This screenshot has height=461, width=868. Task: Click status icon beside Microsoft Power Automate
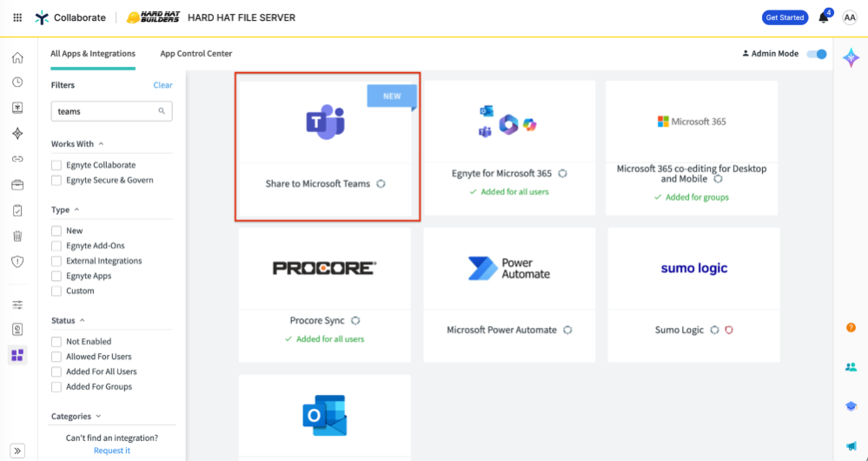[x=567, y=330]
